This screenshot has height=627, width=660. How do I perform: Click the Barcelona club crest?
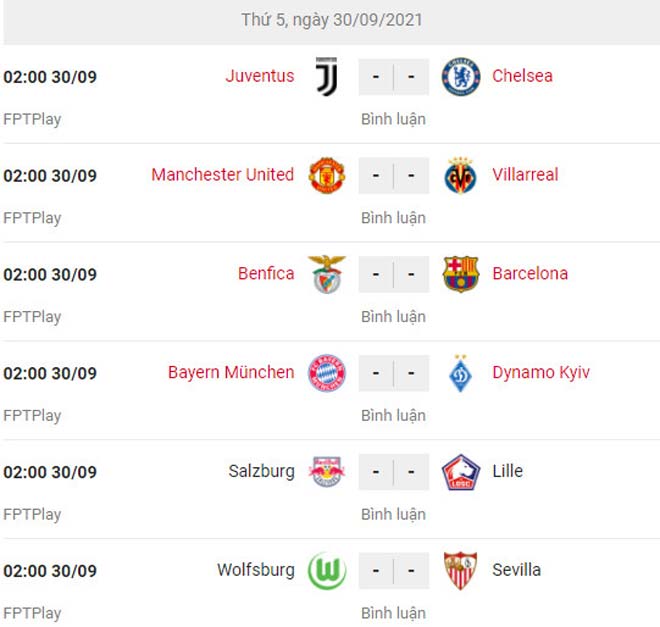point(461,274)
